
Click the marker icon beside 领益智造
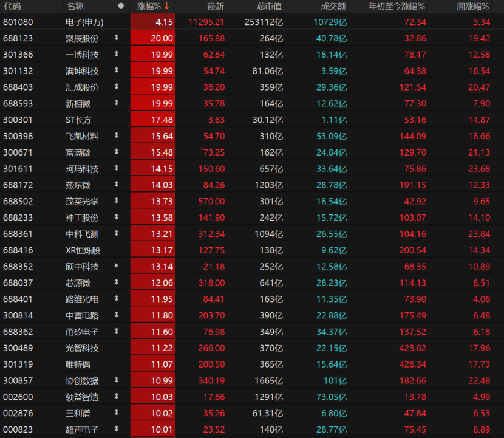point(117,396)
